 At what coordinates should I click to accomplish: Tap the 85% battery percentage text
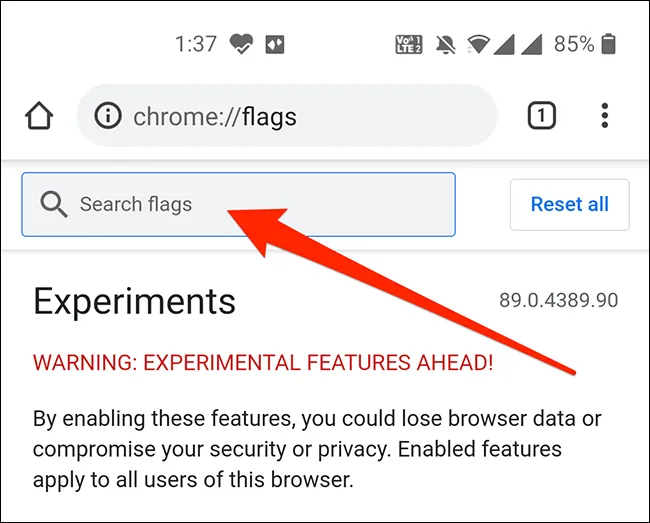click(x=574, y=44)
